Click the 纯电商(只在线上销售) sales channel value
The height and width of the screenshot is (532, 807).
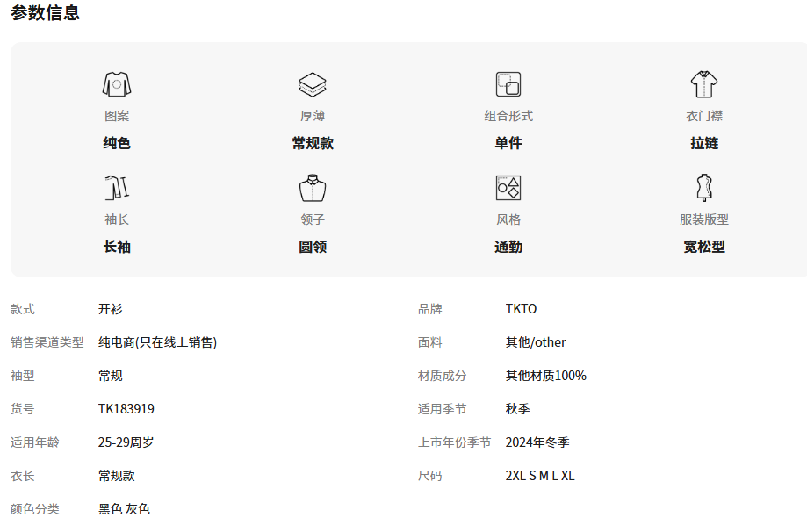point(157,342)
